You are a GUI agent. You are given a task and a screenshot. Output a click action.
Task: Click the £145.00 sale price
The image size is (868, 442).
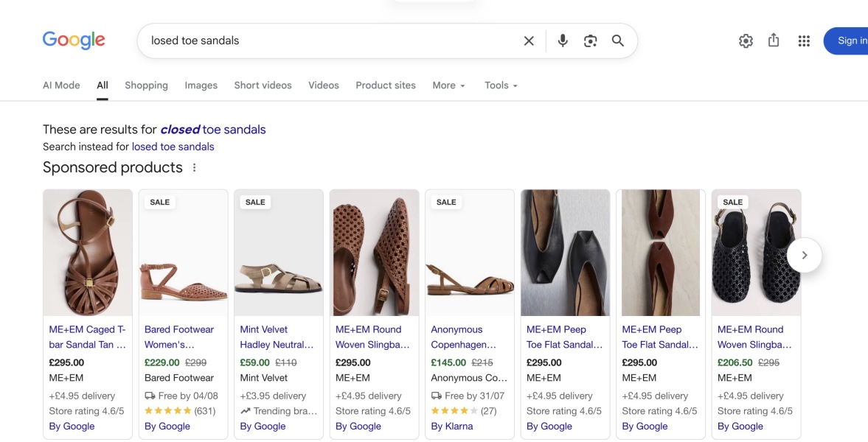point(448,363)
